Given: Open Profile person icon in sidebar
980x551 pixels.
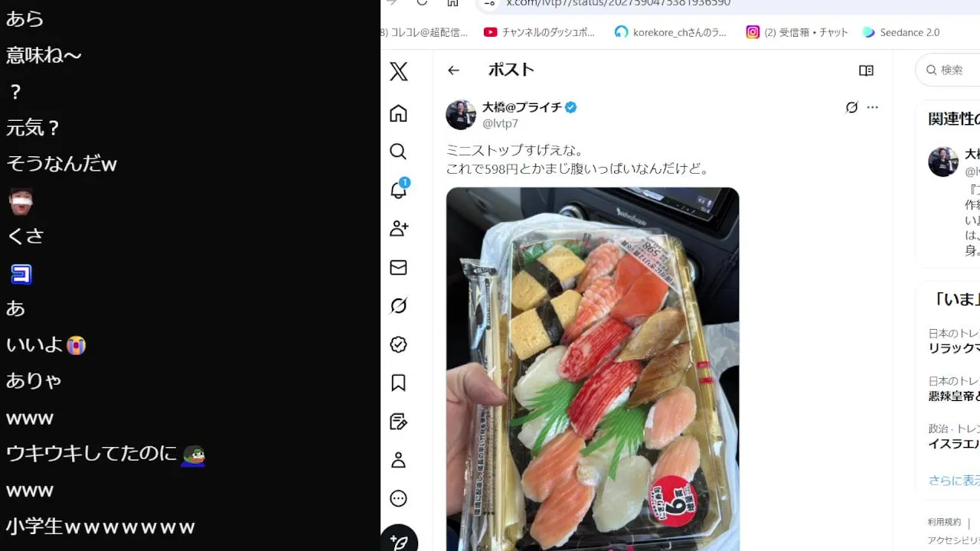Looking at the screenshot, I should pos(398,460).
